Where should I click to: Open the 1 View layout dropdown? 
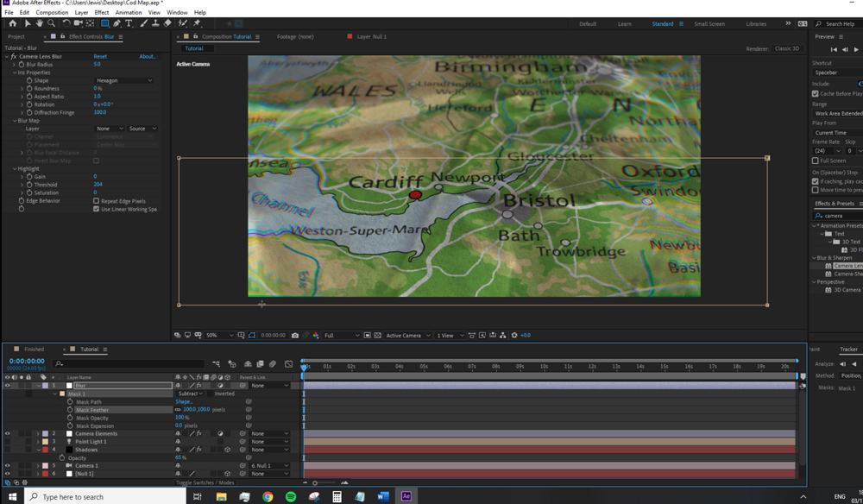450,335
